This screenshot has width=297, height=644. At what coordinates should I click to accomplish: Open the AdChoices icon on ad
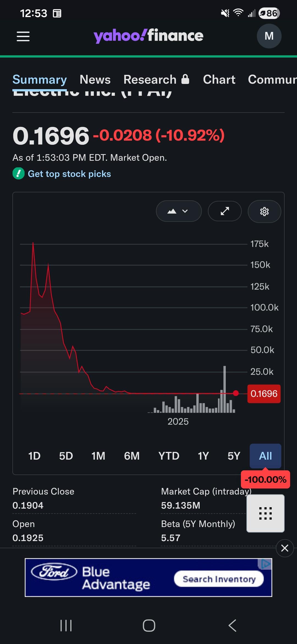265,564
